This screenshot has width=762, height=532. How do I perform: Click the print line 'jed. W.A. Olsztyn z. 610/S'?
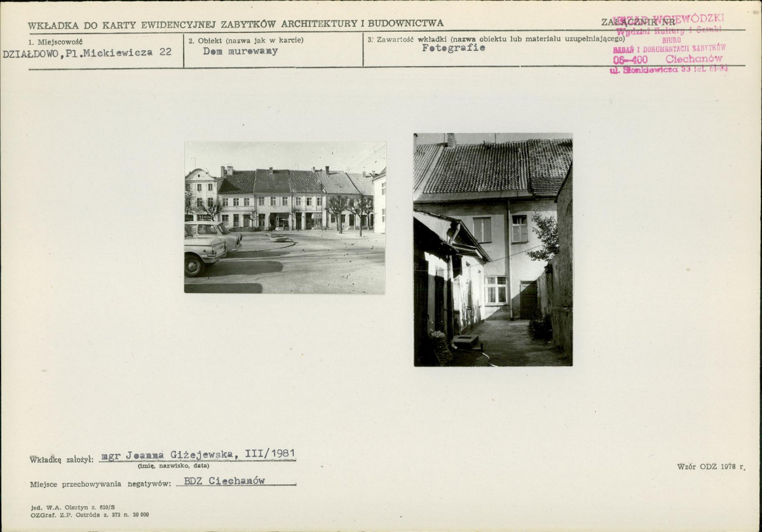[73, 507]
